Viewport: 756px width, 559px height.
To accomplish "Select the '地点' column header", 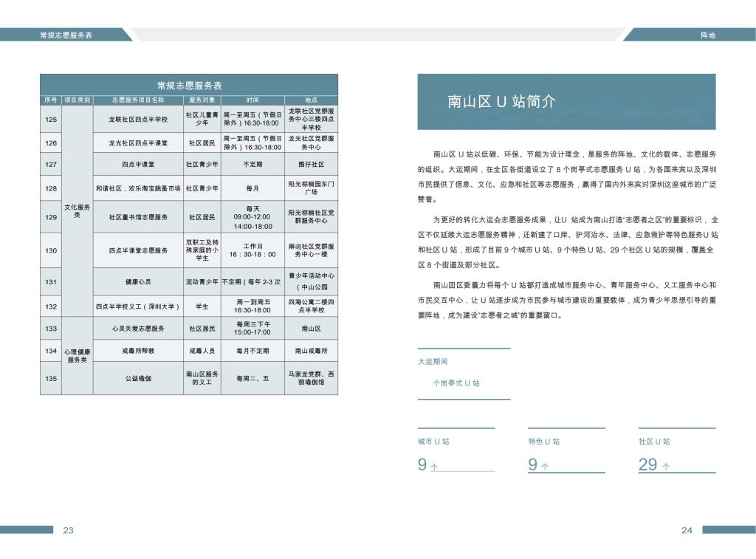I will pos(311,100).
